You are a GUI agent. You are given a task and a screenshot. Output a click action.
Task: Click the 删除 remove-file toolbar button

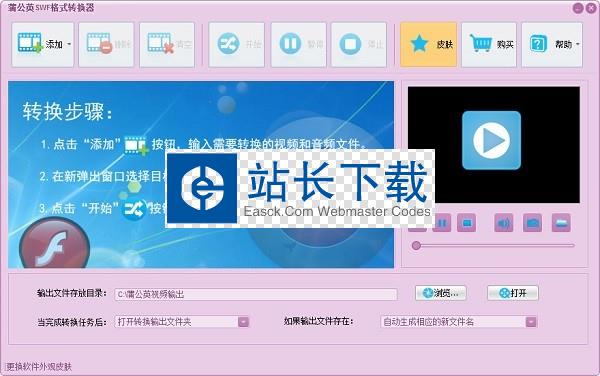tap(106, 45)
